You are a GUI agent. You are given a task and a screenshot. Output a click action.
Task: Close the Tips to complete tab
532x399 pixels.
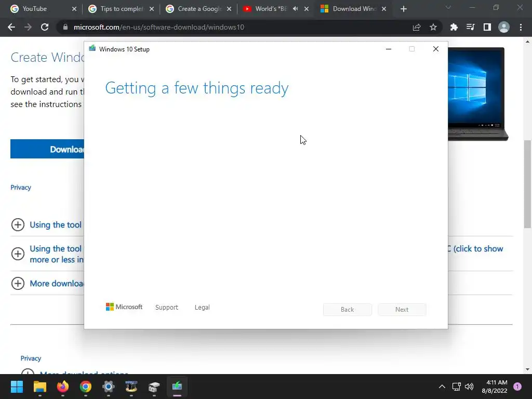pyautogui.click(x=152, y=9)
